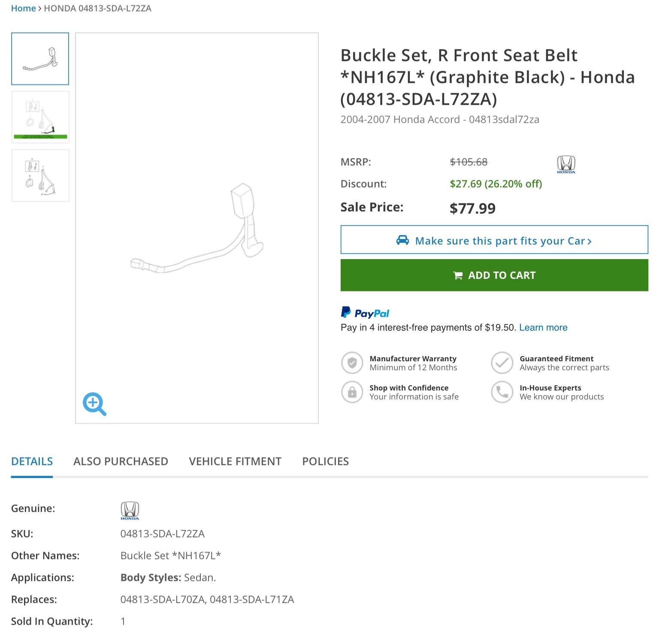Click the Honda logo in Genuine row
This screenshot has height=644, width=659.
pos(130,511)
